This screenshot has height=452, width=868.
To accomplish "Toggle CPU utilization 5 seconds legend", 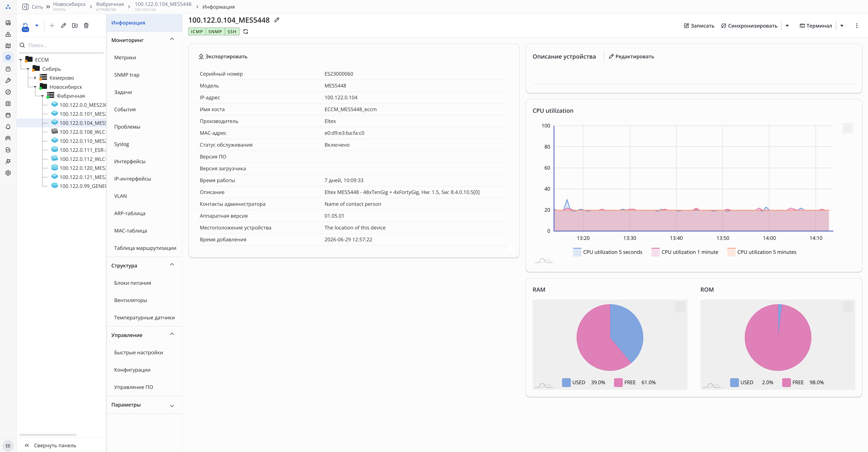I will tap(608, 252).
